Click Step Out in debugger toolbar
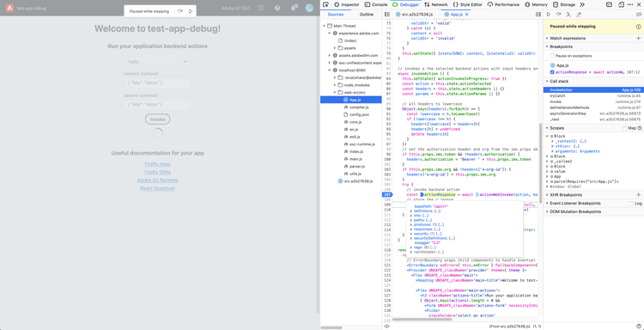Screen dimensions: 644x330 tap(578, 15)
